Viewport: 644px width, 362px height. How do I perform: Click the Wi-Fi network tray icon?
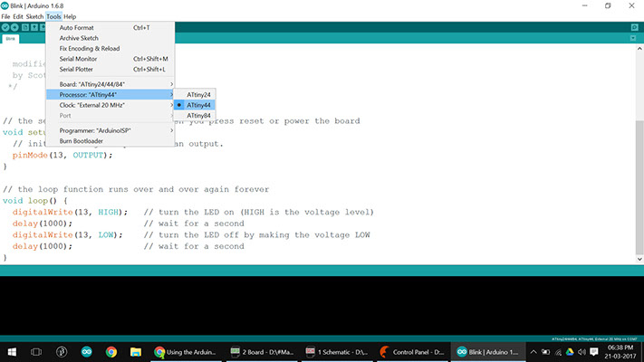point(558,352)
